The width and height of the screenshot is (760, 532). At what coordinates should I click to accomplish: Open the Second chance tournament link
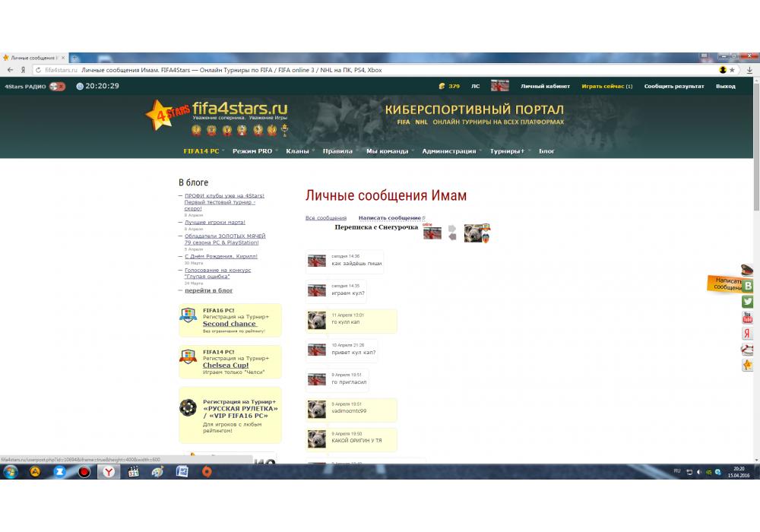click(229, 324)
